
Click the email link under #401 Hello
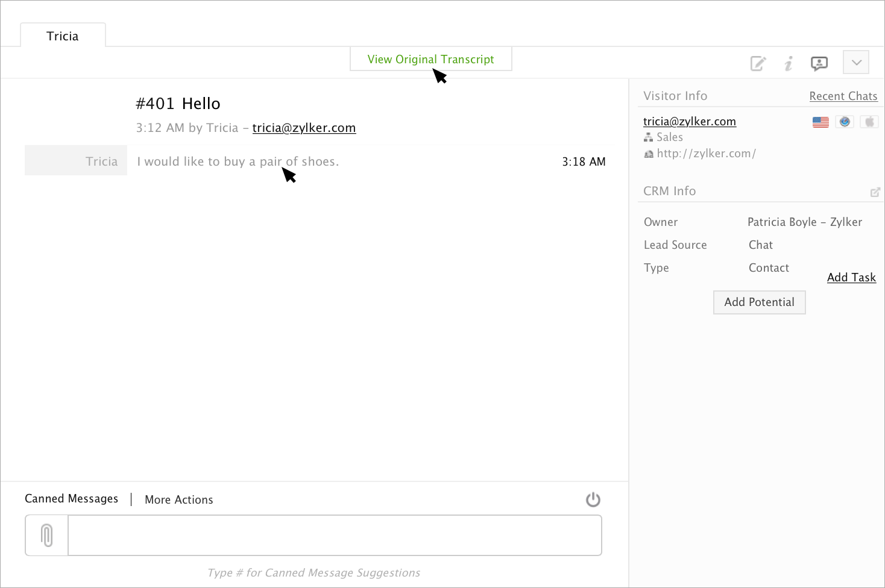tap(304, 128)
